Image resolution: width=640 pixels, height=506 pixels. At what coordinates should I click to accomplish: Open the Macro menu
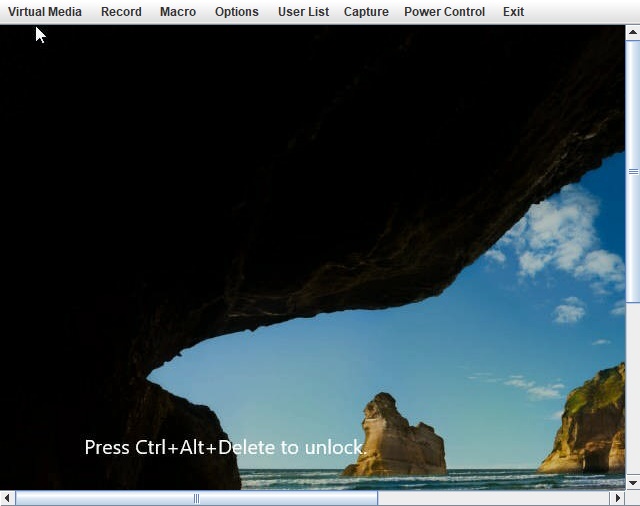pos(178,12)
